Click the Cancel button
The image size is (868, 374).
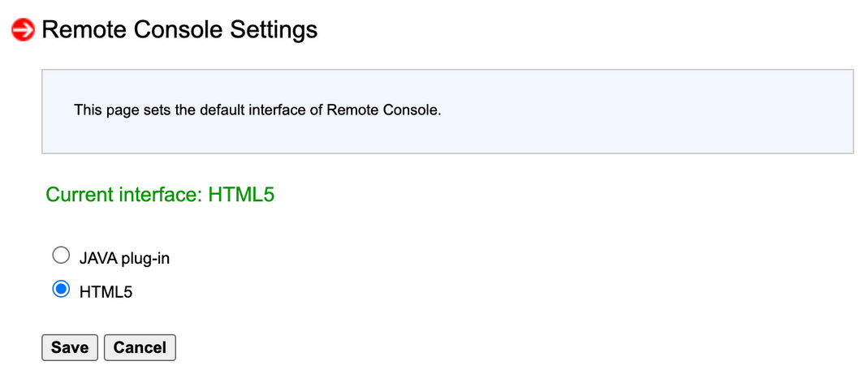point(140,347)
